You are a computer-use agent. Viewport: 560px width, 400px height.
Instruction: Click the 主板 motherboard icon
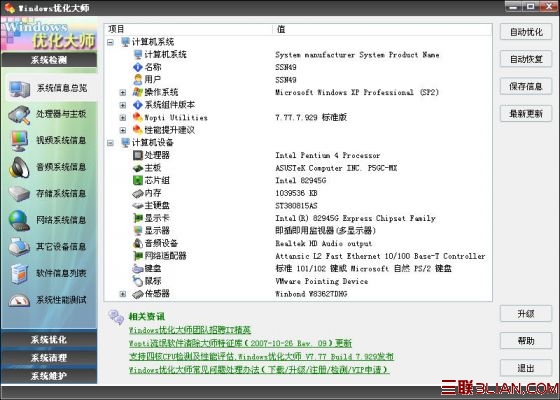pyautogui.click(x=138, y=168)
